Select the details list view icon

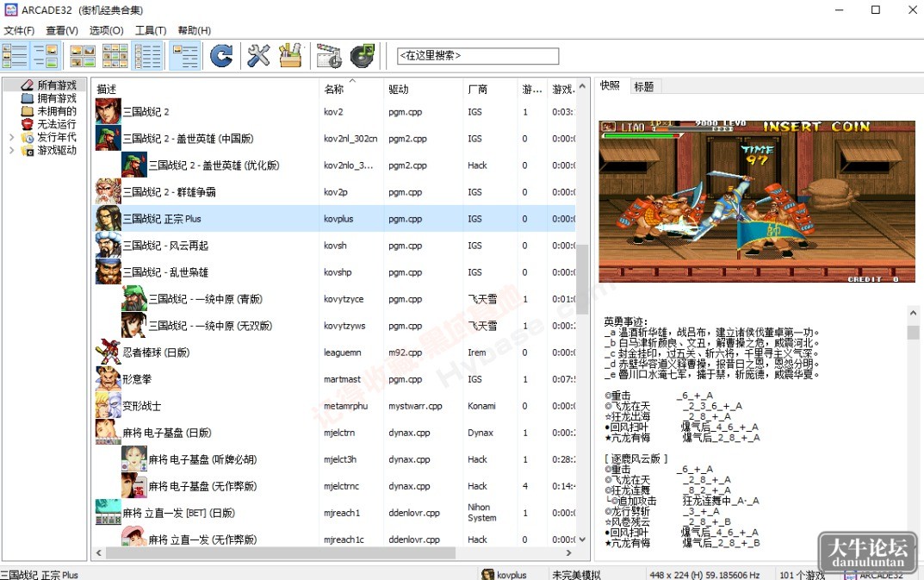[147, 56]
